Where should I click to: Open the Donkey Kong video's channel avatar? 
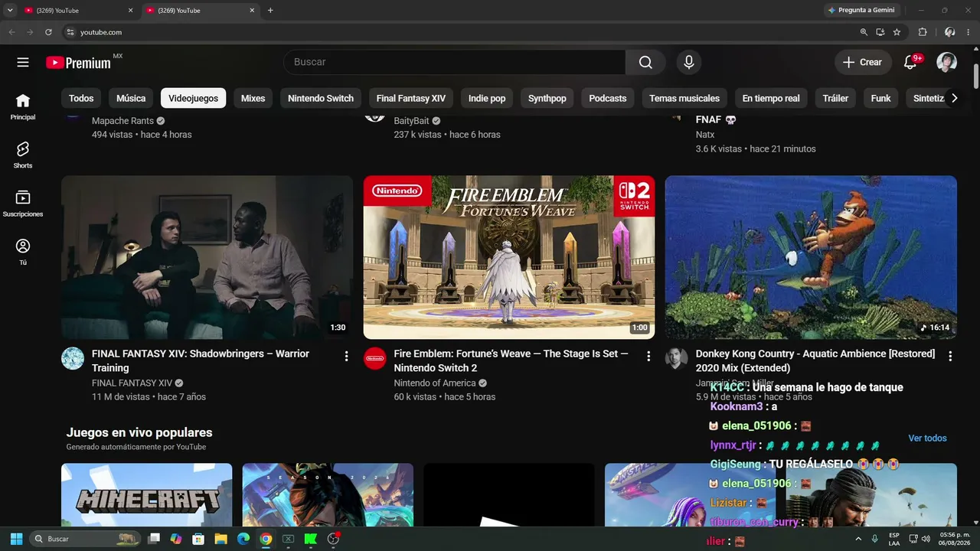[x=676, y=358]
